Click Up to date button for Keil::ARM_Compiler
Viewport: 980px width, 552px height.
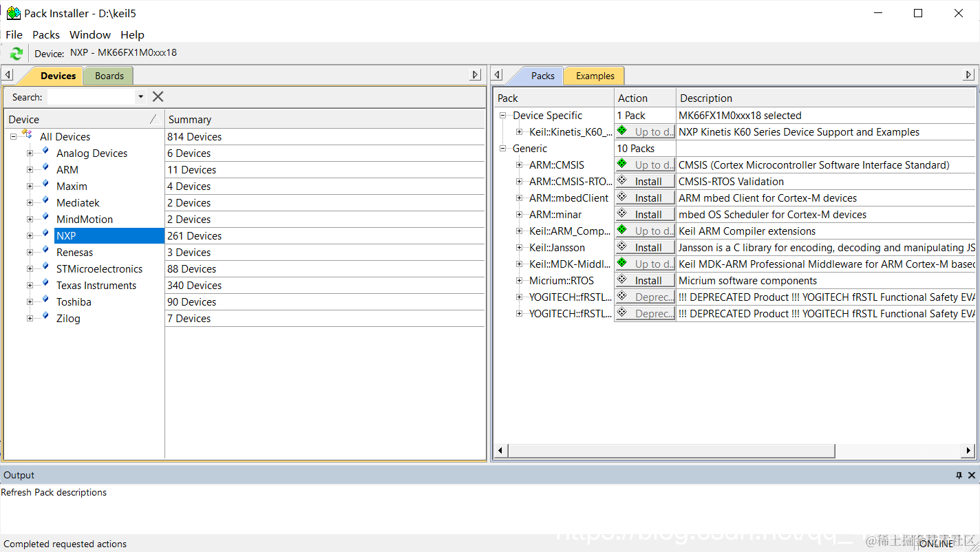click(x=645, y=231)
